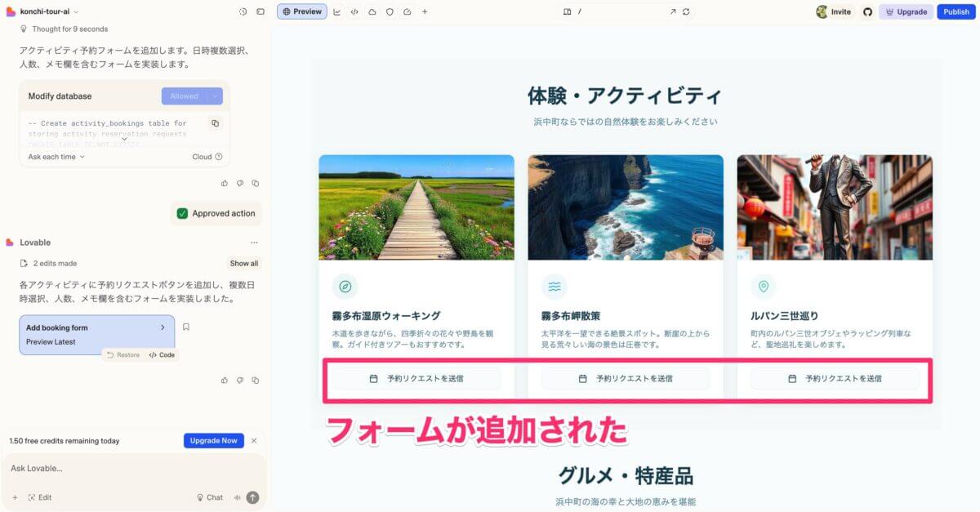
Task: Click the GitHub icon
Action: click(x=867, y=11)
